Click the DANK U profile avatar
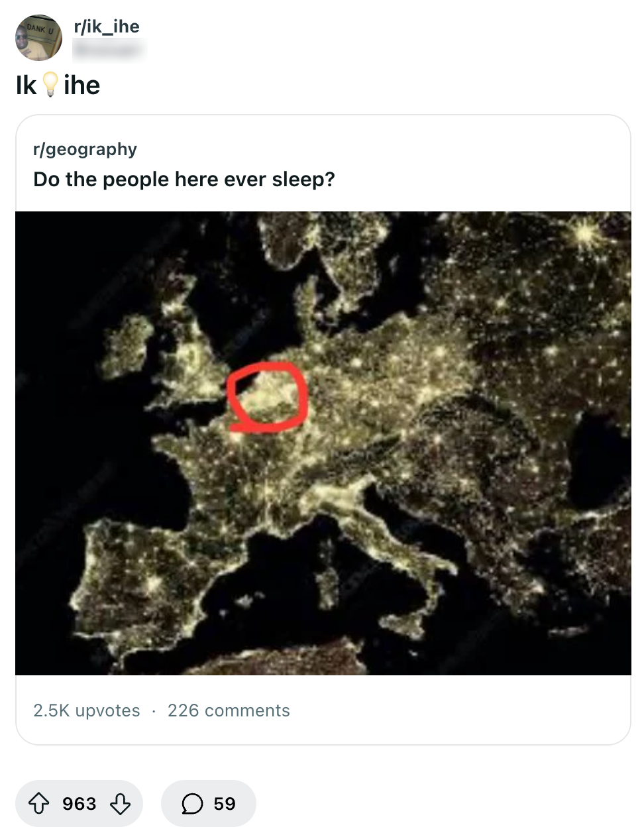The height and width of the screenshot is (839, 644). point(38,38)
